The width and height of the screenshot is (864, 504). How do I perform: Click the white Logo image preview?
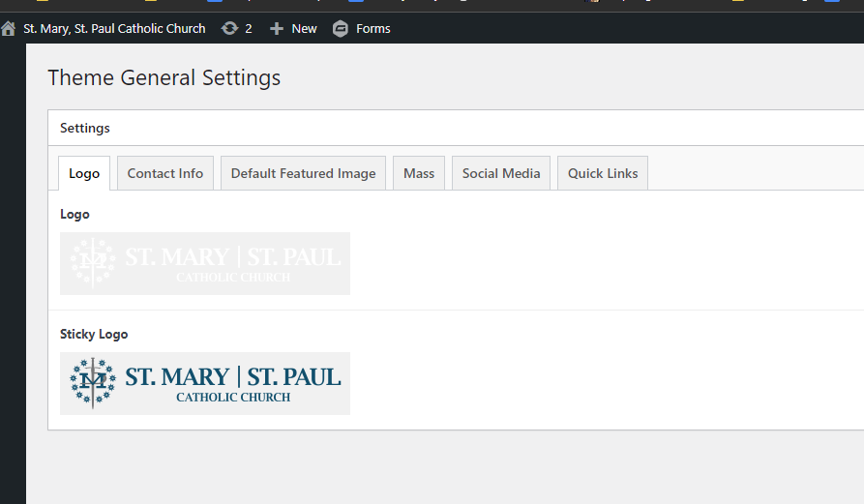[x=205, y=263]
